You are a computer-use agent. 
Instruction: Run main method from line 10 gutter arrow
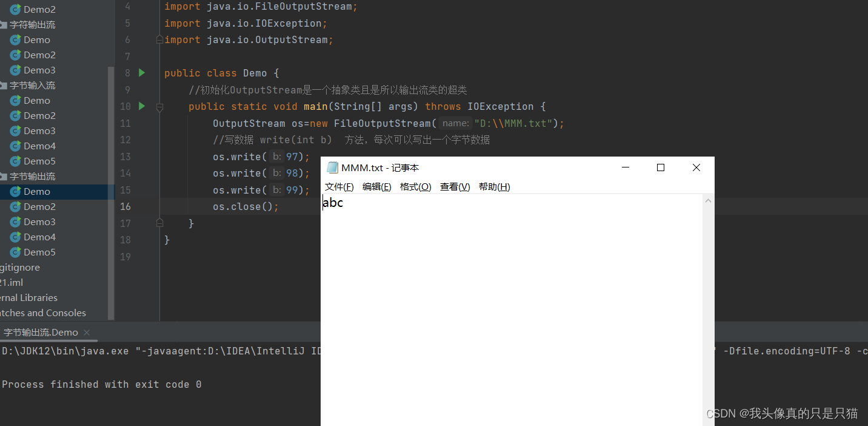tap(142, 106)
